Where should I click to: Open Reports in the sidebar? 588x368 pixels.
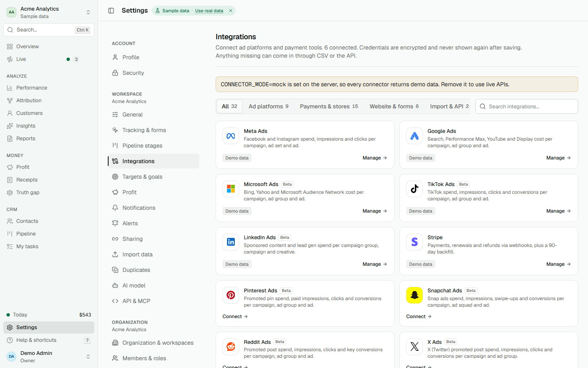49,139
